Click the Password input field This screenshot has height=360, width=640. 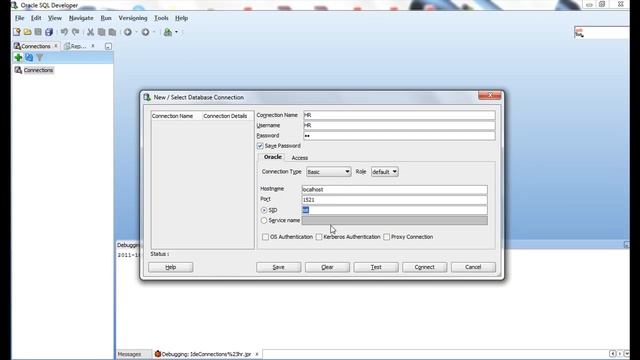coord(399,136)
